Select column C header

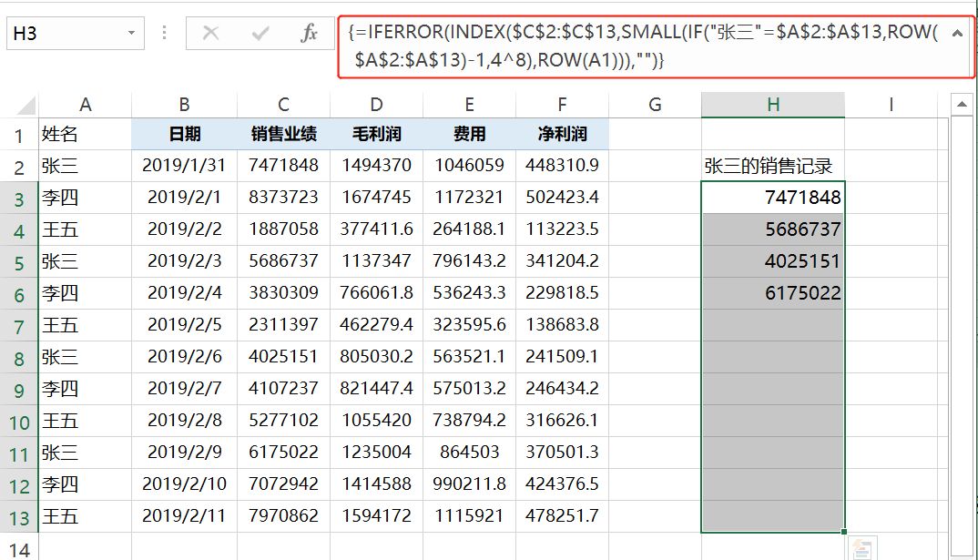(x=284, y=105)
